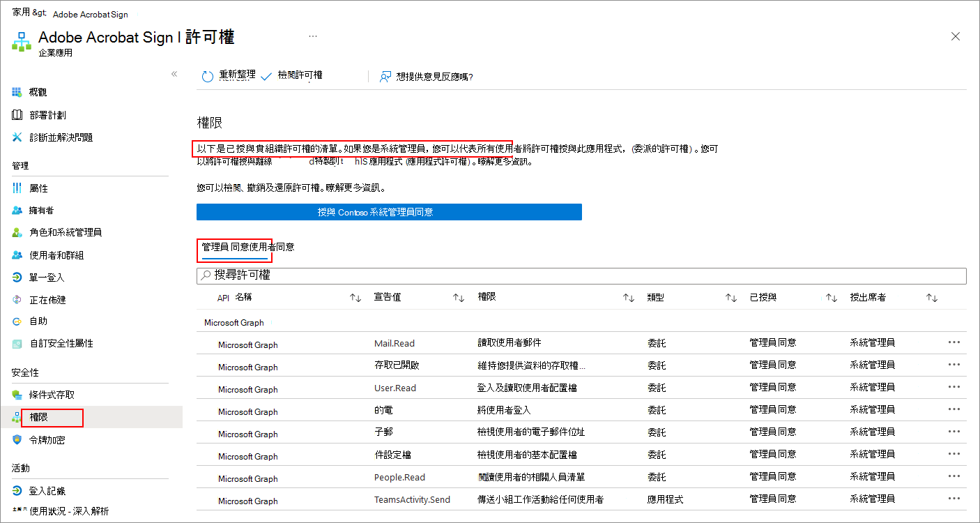The height and width of the screenshot is (523, 980).
Task: Select the Mail.Read claim value cell
Action: (x=395, y=343)
